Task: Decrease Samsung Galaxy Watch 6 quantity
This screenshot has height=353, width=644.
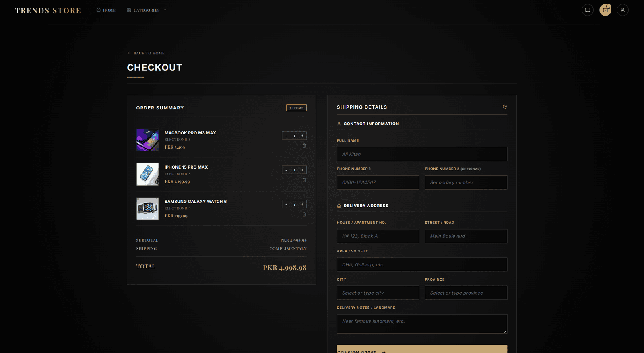Action: click(x=286, y=204)
